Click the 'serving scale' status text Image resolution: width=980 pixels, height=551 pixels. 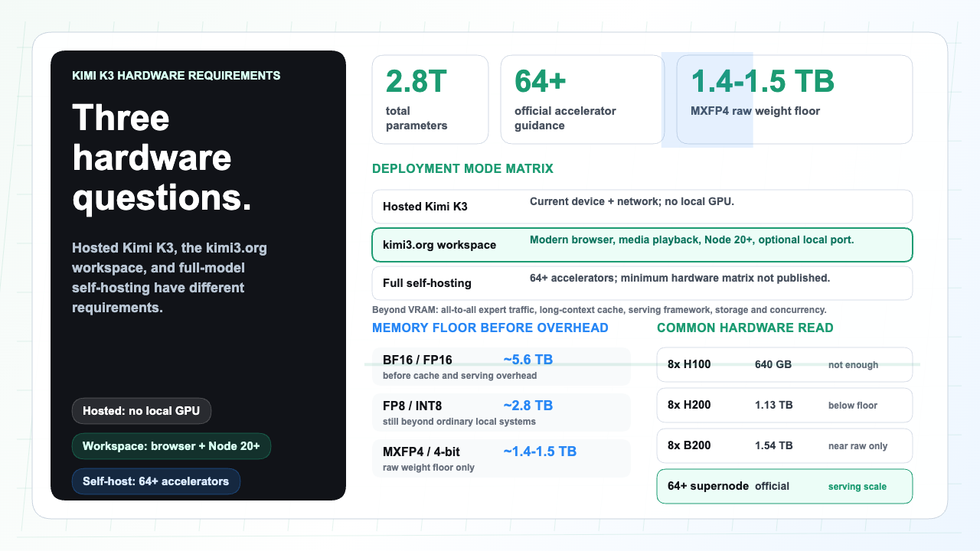pyautogui.click(x=857, y=487)
